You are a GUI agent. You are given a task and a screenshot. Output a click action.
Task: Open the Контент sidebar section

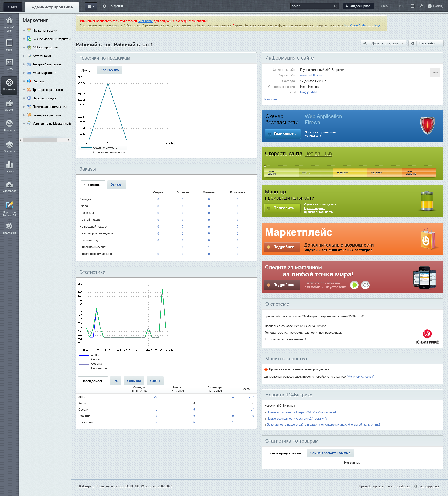tap(9, 45)
